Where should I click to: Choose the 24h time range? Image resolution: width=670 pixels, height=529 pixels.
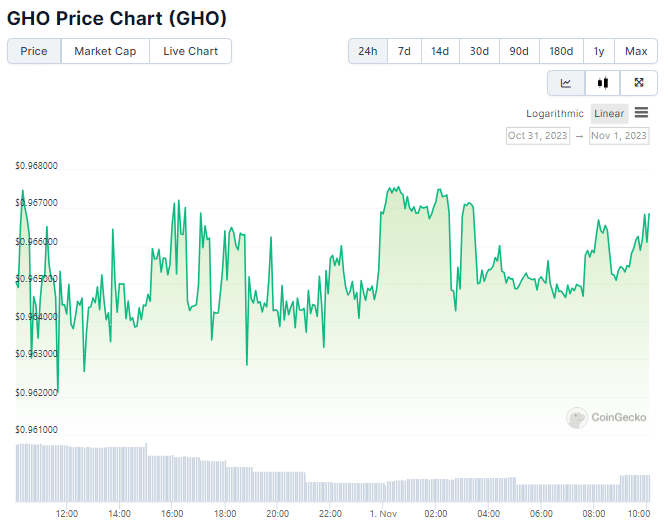tap(368, 51)
